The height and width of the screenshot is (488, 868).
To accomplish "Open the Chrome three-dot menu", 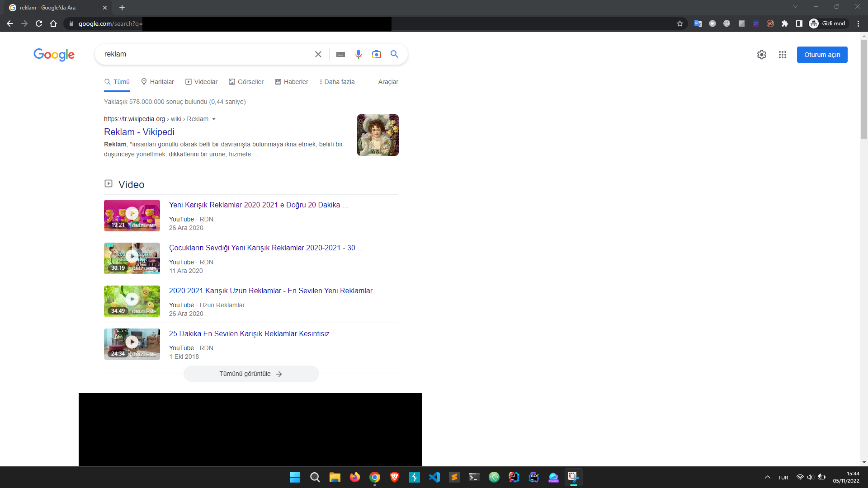I will point(858,23).
